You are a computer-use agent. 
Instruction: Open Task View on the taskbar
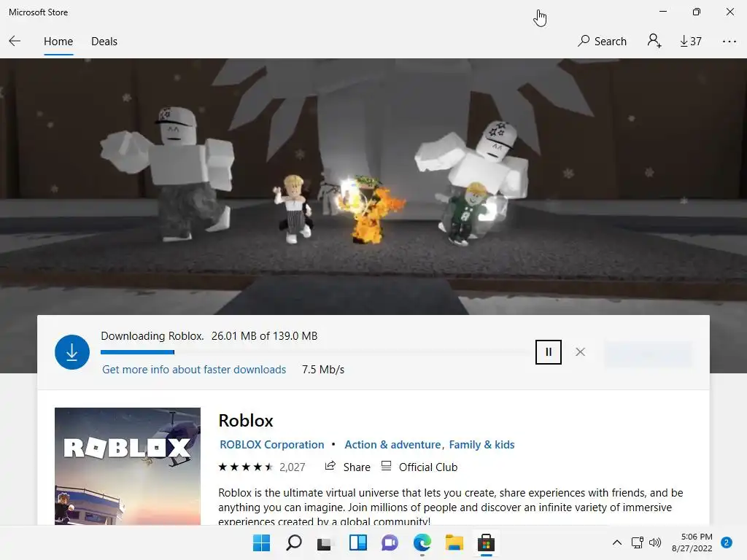click(325, 543)
